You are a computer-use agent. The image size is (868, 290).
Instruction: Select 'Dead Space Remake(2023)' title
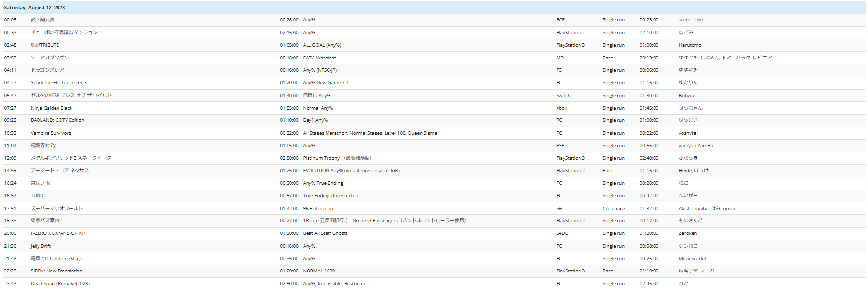point(60,284)
